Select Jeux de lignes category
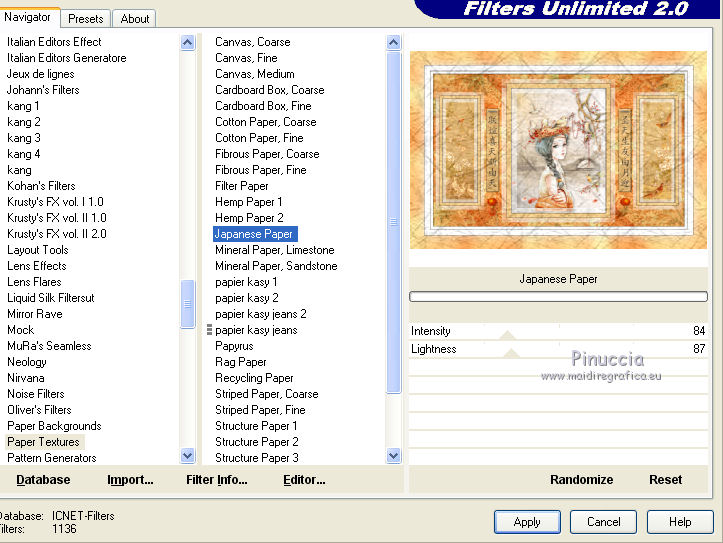This screenshot has height=543, width=723. (x=41, y=74)
